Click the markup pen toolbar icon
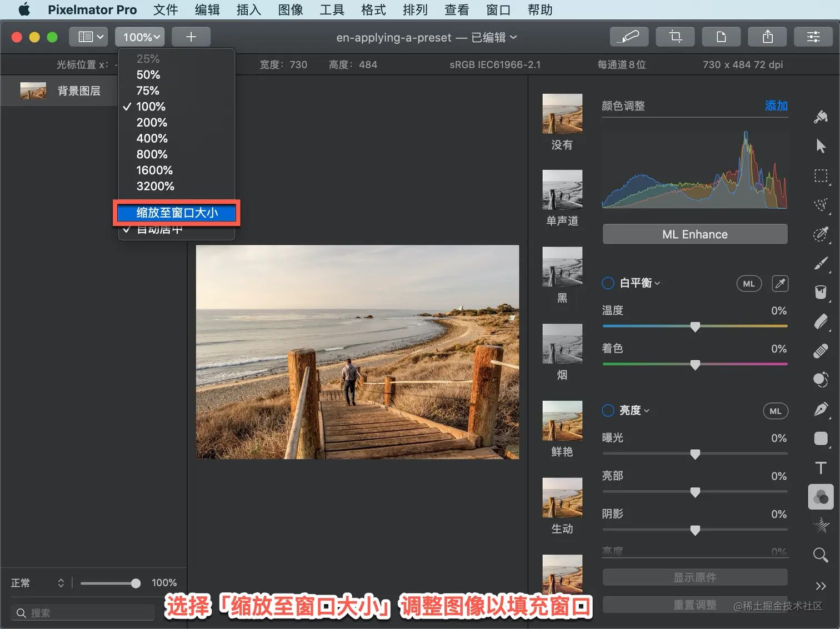Image resolution: width=840 pixels, height=629 pixels. click(629, 37)
